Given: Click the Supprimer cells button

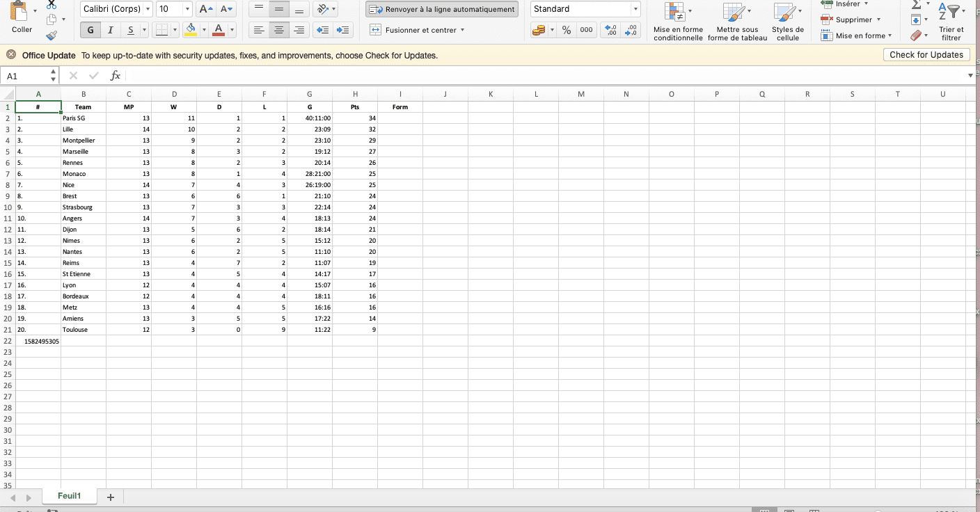Looking at the screenshot, I should (851, 19).
